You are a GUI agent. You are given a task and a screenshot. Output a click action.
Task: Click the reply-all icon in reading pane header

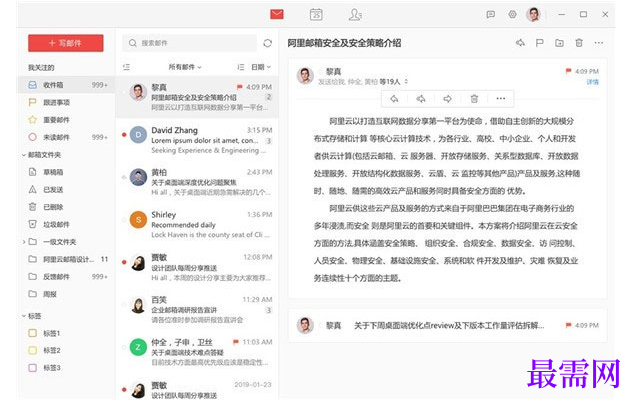tap(520, 43)
